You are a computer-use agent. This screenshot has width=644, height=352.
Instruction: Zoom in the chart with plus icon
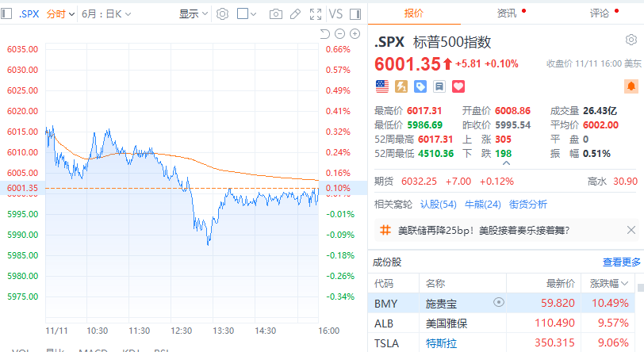coord(354,33)
